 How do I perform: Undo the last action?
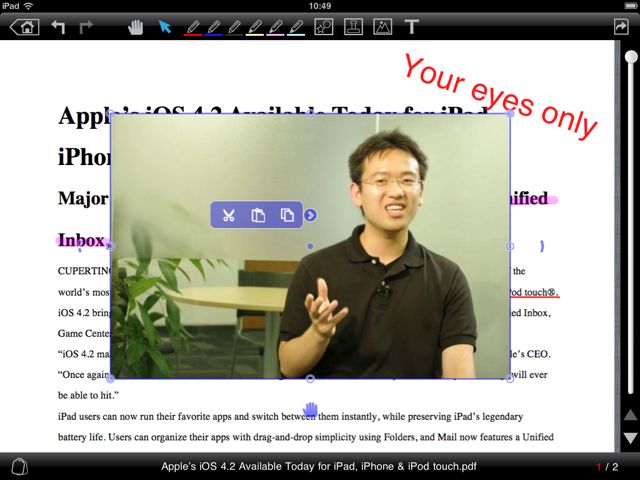tap(58, 27)
